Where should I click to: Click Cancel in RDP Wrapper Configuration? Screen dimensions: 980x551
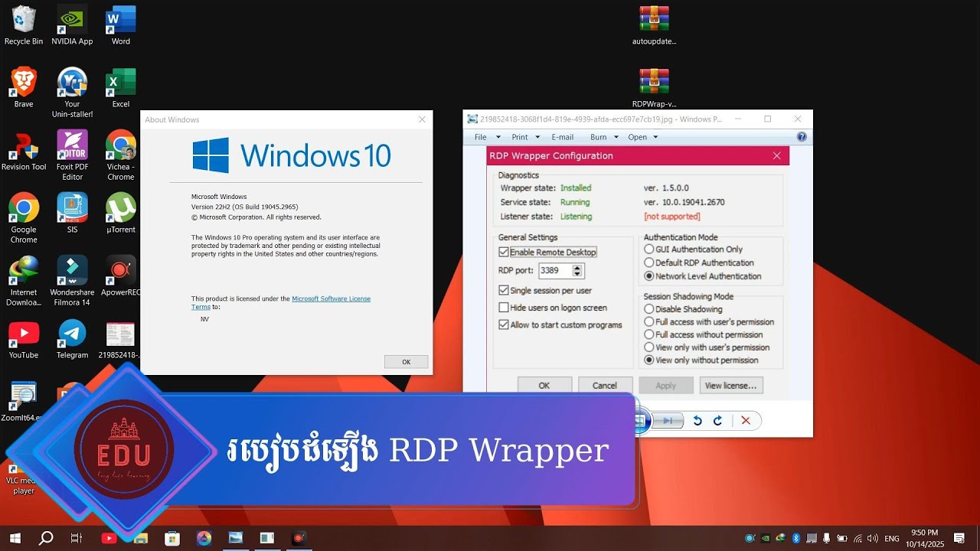coord(605,386)
